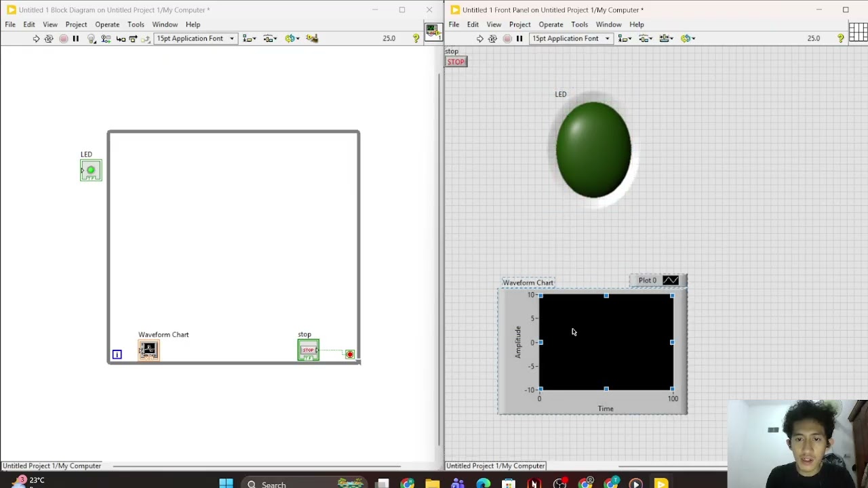Run the VI from the Front Panel toolbar
Image resolution: width=868 pixels, height=488 pixels.
click(479, 39)
